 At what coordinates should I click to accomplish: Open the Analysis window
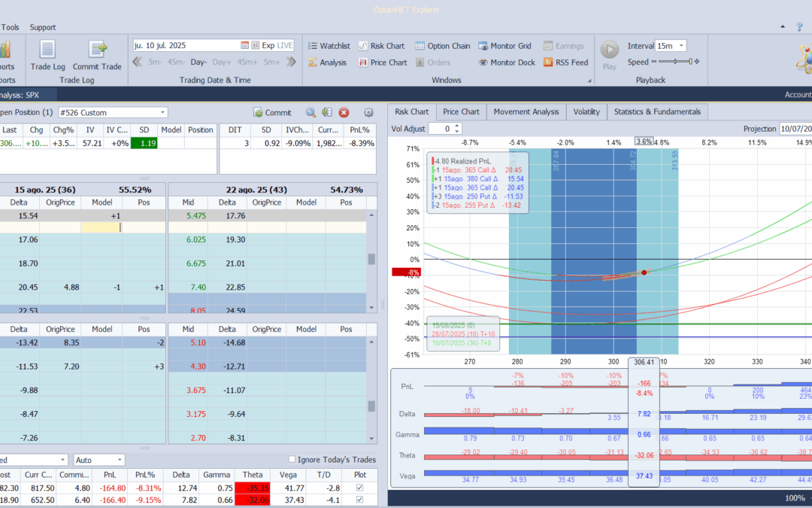(x=327, y=62)
